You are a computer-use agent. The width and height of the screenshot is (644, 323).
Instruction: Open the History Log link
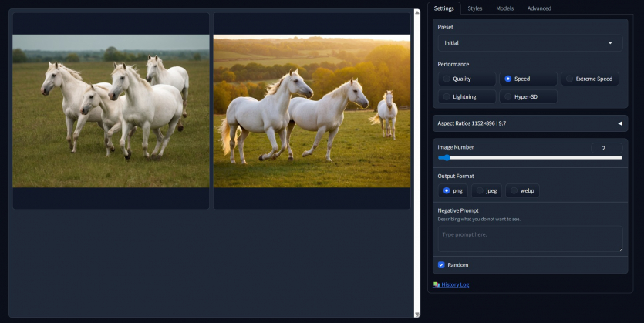tap(455, 284)
